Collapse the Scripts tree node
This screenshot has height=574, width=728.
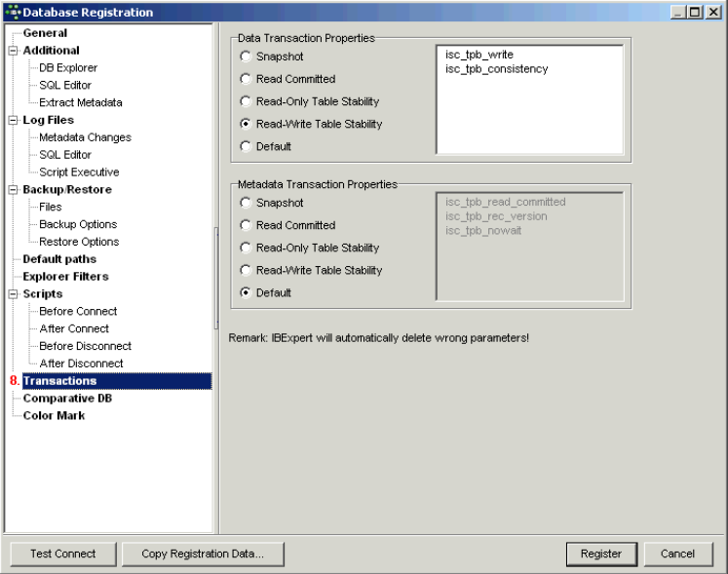pyautogui.click(x=14, y=293)
